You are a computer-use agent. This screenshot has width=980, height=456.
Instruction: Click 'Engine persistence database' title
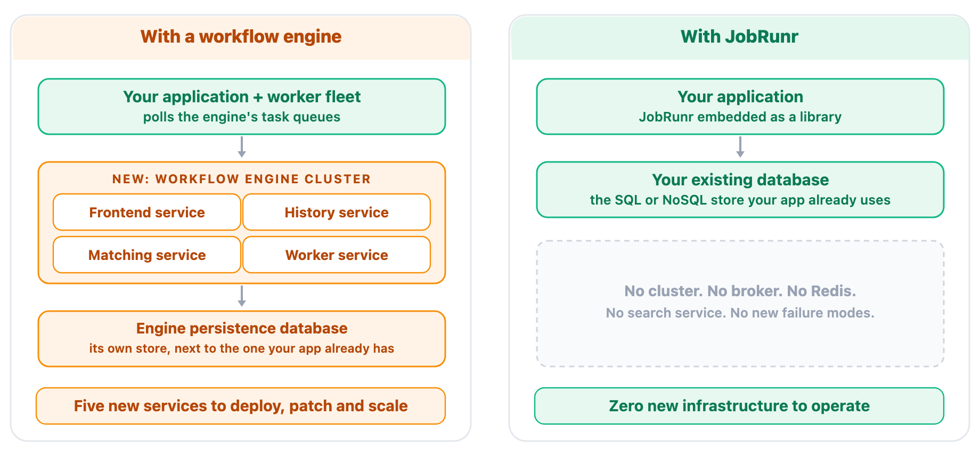coord(242,328)
